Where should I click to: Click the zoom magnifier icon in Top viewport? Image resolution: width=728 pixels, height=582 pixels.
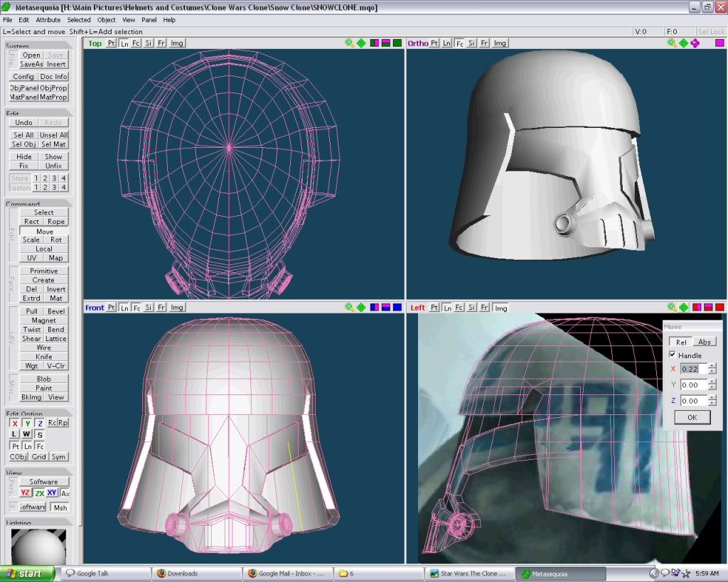349,43
